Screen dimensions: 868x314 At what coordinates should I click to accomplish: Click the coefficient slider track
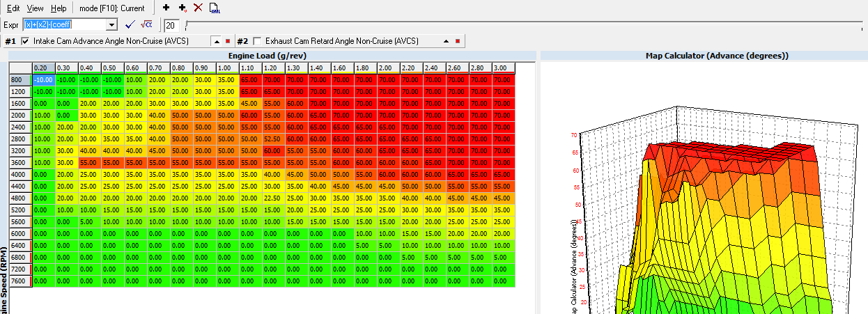(522, 25)
